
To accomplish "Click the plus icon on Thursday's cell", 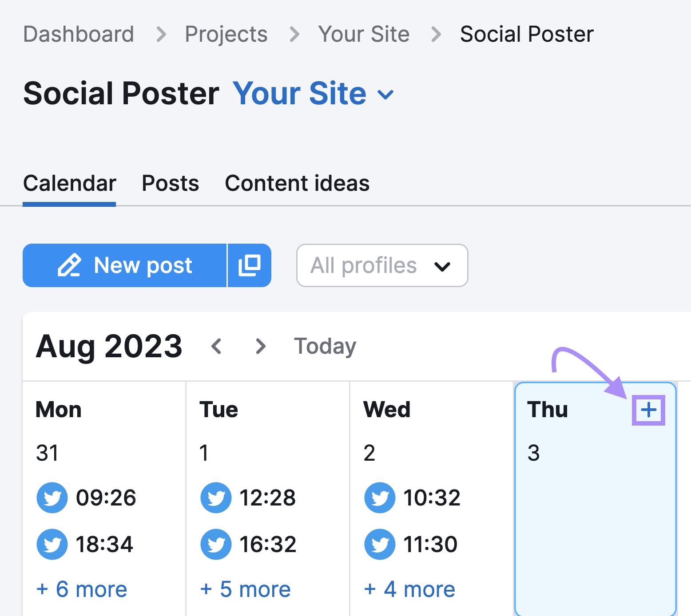I will 648,411.
